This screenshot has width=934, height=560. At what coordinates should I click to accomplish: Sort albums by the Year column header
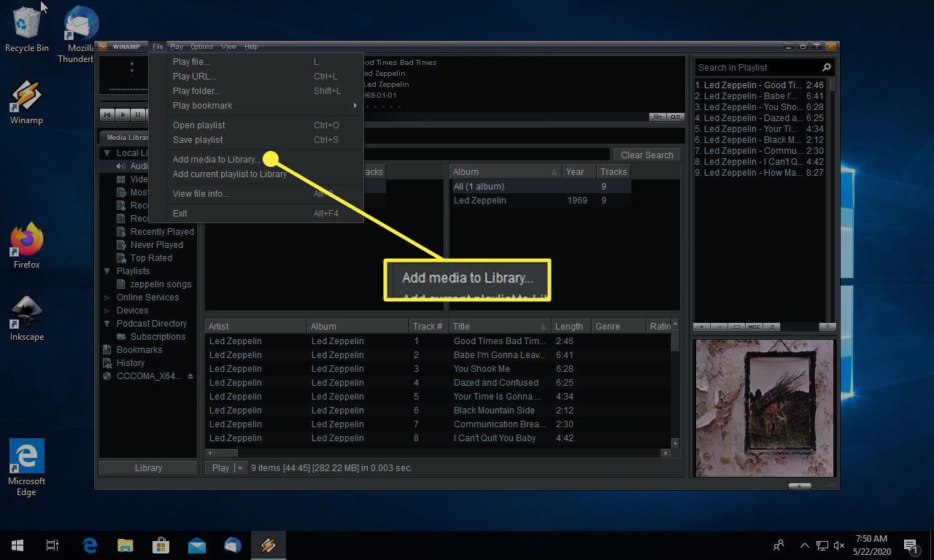point(579,172)
